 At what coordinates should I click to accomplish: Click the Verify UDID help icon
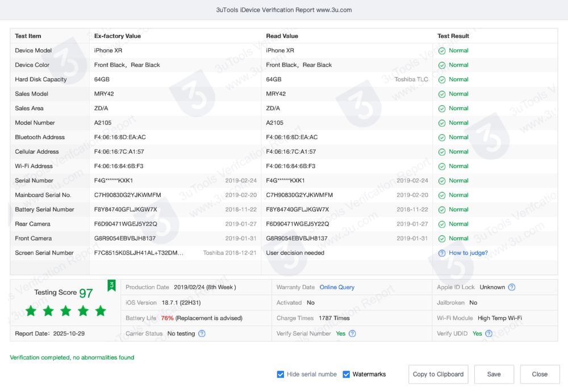(488, 333)
